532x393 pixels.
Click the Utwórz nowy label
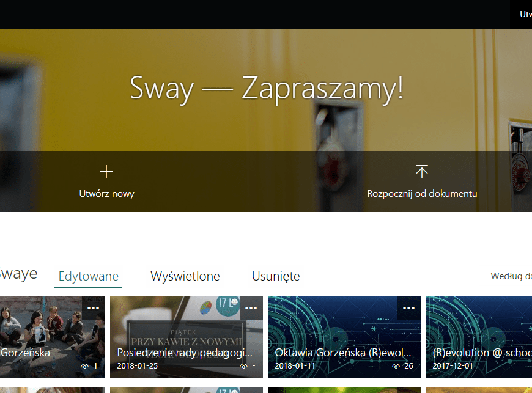point(106,194)
